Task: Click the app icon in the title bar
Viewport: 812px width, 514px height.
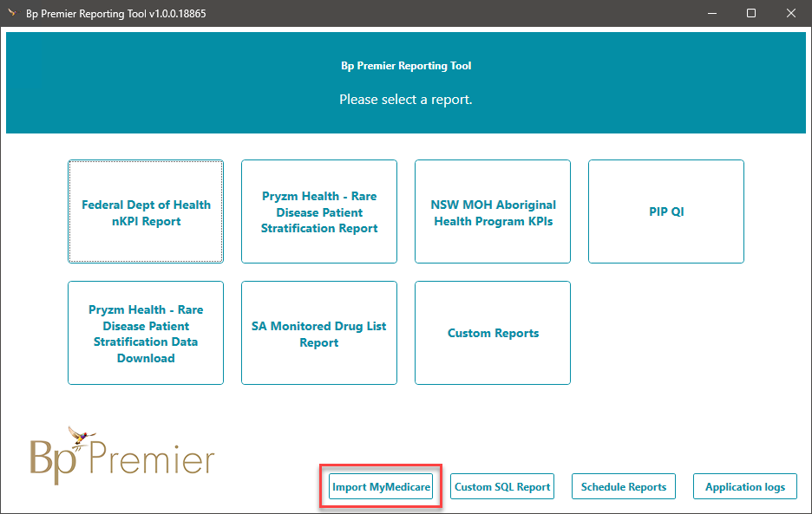Action: [x=12, y=14]
